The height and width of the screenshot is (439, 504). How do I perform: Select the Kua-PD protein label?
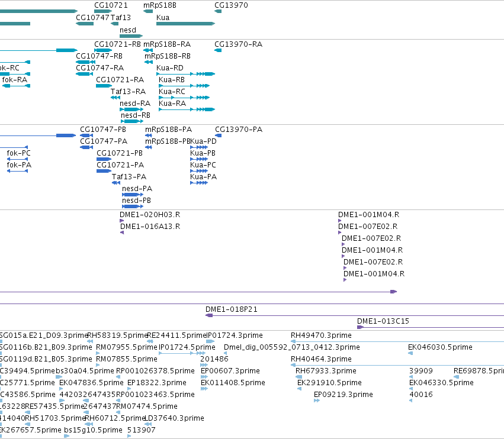pos(204,141)
